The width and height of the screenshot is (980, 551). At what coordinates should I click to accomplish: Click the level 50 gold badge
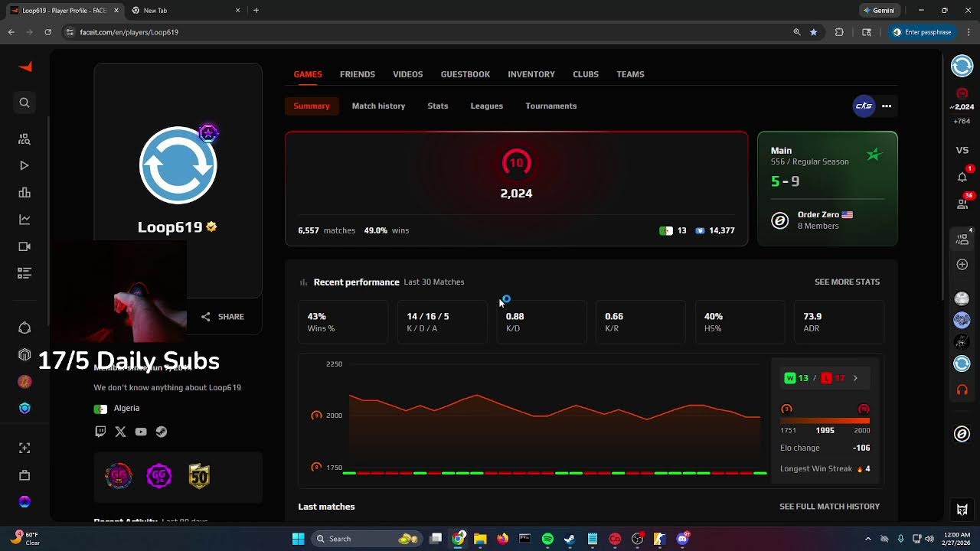point(199,476)
